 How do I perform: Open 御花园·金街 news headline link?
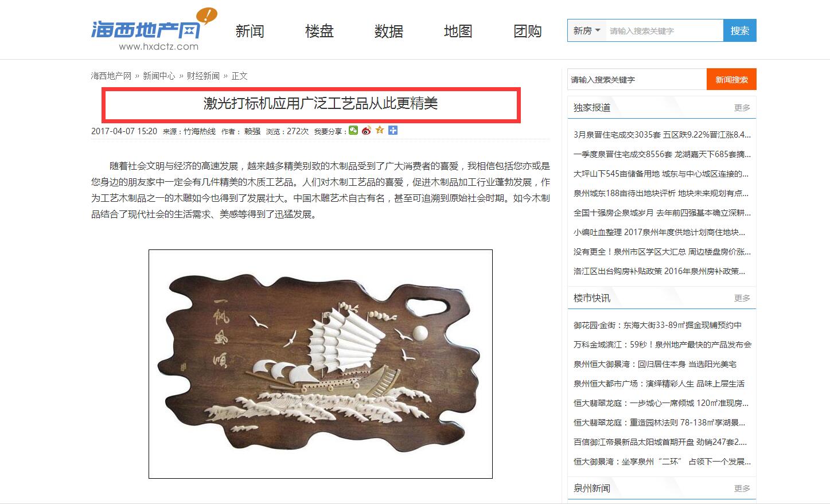pos(657,325)
